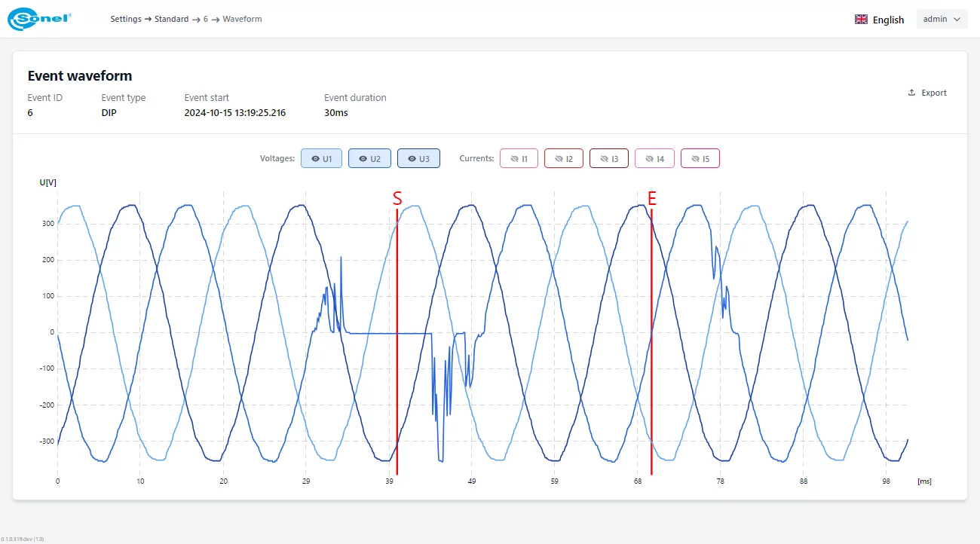980x544 pixels.
Task: Hide the U1 voltage waveform
Action: [321, 158]
